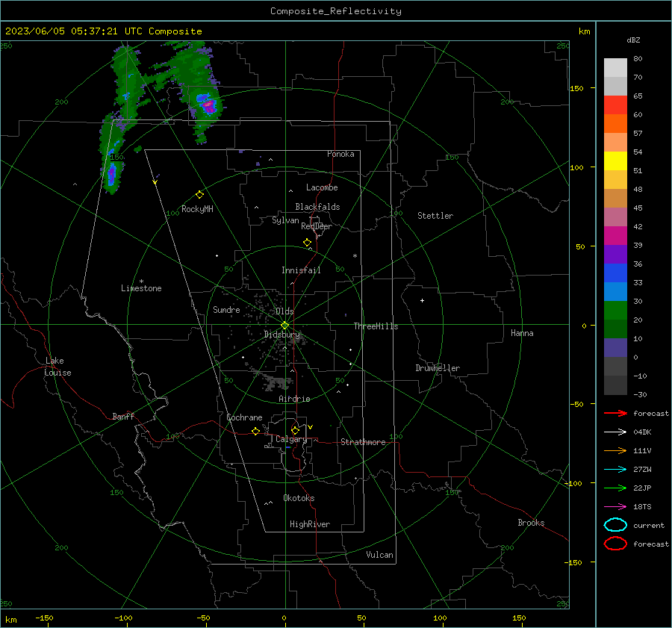Click the Didsbury label
Screen dimensions: 672x628
tap(281, 335)
